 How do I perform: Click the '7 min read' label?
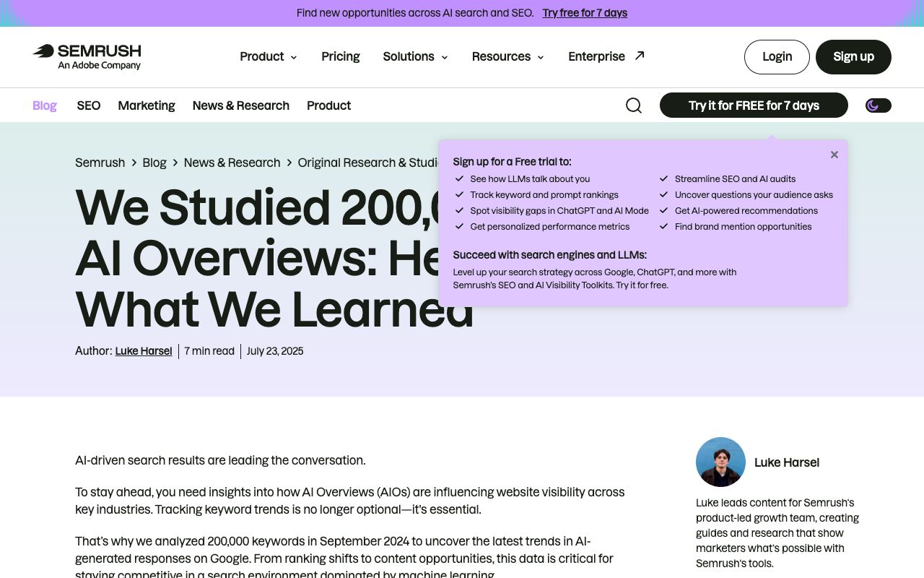(x=209, y=351)
